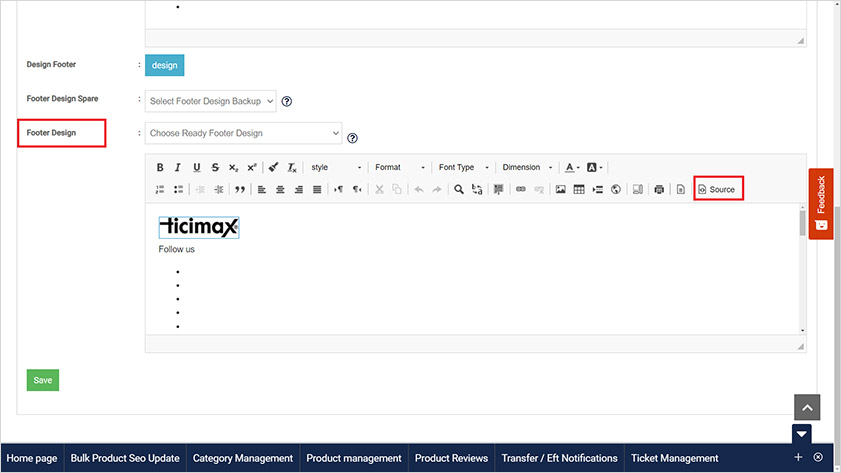
Task: Open the Footer Design Spare dropdown
Action: click(x=210, y=101)
